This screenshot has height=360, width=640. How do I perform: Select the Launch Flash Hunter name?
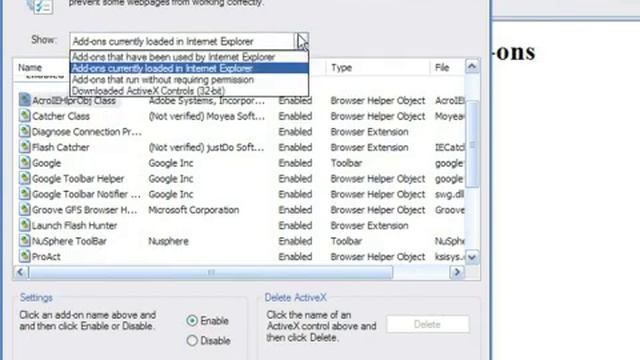click(74, 225)
